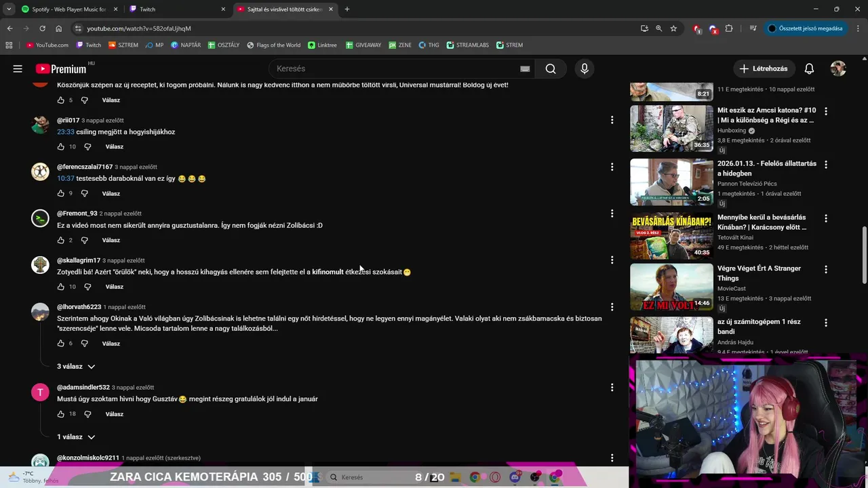Click the YouTube Premium logo
The width and height of the screenshot is (868, 488).
61,68
